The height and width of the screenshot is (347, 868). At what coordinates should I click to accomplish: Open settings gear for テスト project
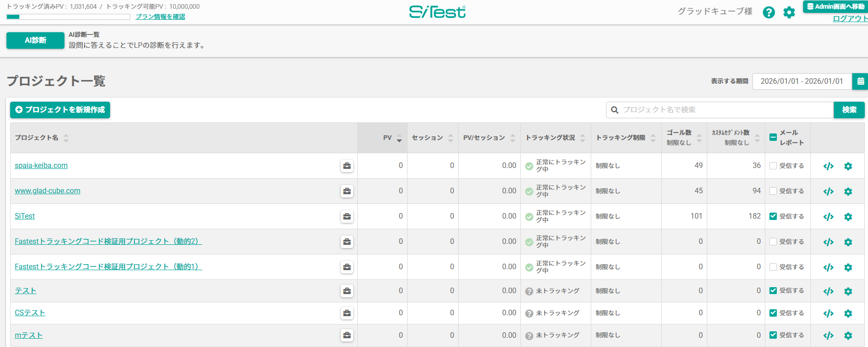click(848, 291)
